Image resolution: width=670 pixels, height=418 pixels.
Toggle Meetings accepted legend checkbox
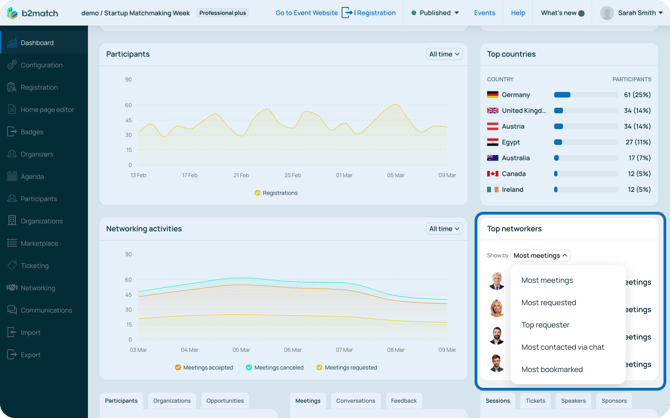click(178, 367)
